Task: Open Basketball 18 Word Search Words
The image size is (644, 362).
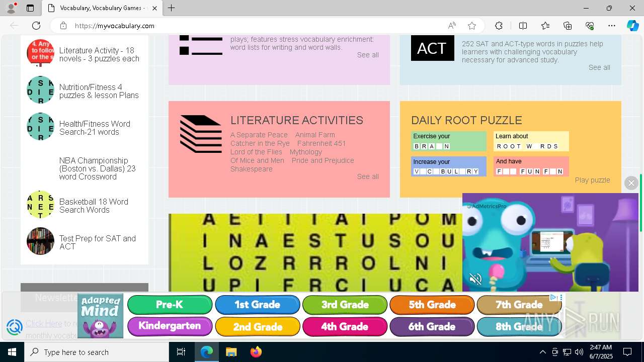Action: point(94,206)
